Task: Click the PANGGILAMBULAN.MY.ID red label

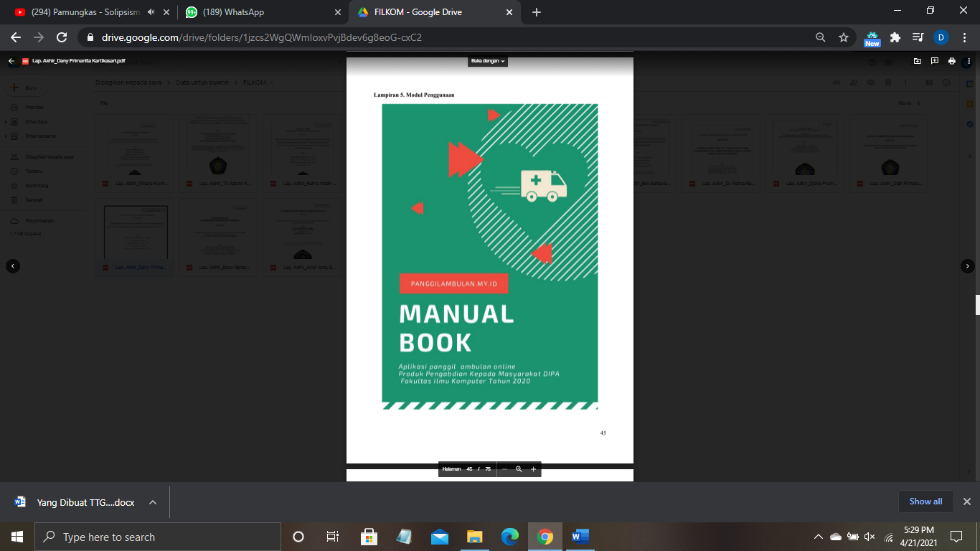Action: click(453, 284)
